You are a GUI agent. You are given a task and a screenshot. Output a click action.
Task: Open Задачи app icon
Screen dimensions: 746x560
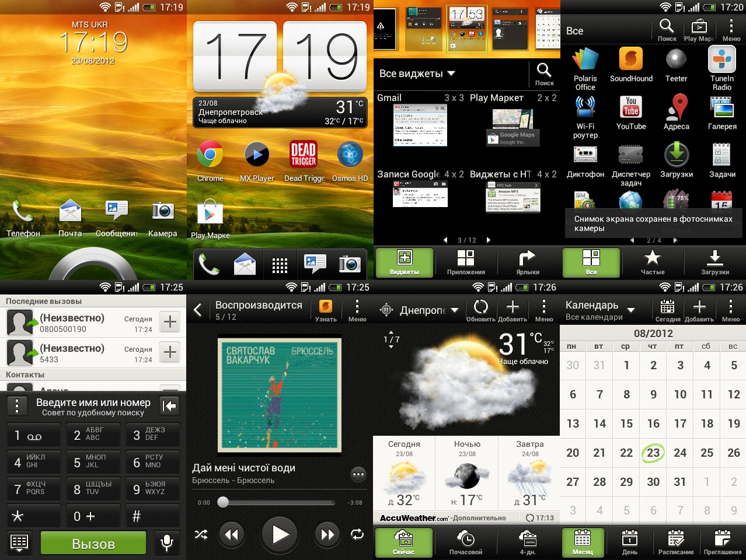click(722, 155)
